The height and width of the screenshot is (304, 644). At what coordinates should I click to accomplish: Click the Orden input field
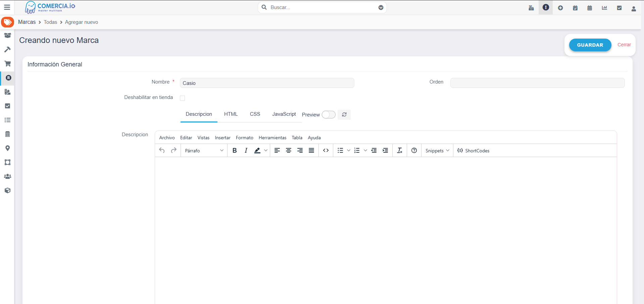point(537,83)
